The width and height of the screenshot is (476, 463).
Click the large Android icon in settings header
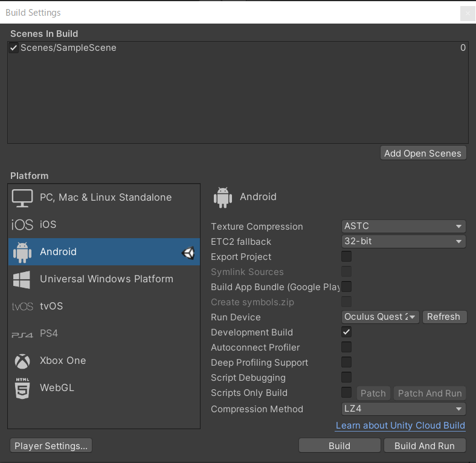pyautogui.click(x=223, y=198)
